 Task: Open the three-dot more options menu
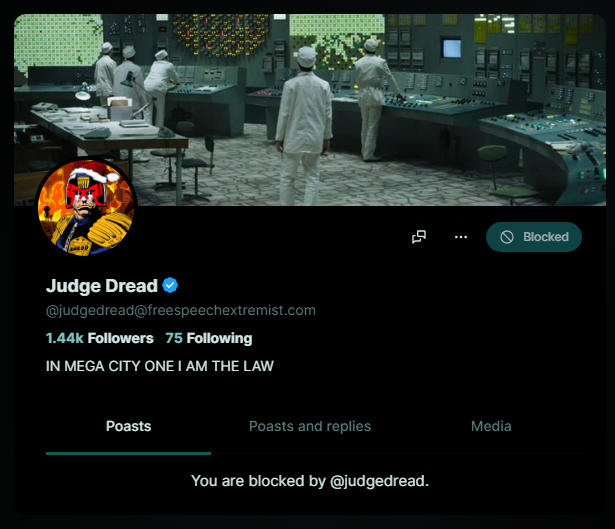click(x=460, y=237)
